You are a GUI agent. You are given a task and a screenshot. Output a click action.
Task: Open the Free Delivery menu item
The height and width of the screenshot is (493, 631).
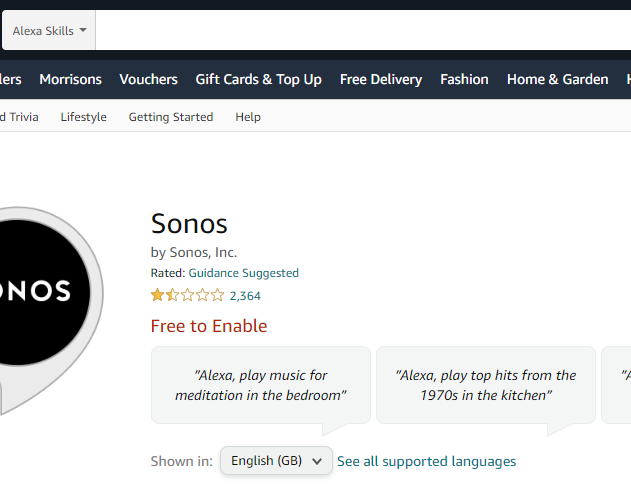click(x=380, y=79)
